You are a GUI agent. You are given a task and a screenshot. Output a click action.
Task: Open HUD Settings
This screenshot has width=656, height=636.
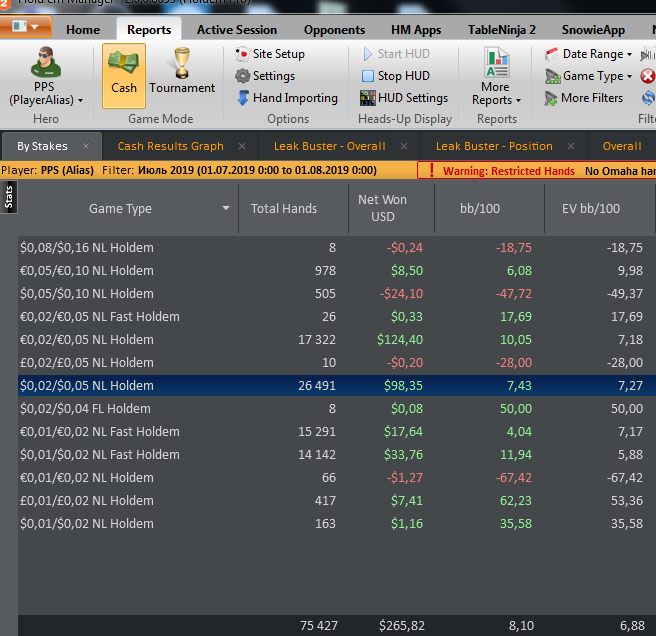(x=404, y=98)
